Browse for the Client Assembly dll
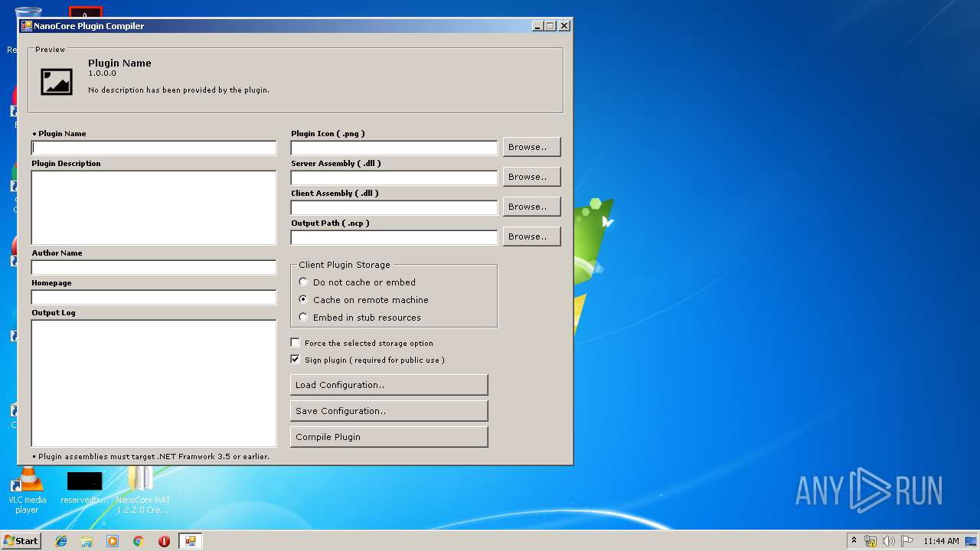Screen dimensions: 980x551 [x=531, y=207]
